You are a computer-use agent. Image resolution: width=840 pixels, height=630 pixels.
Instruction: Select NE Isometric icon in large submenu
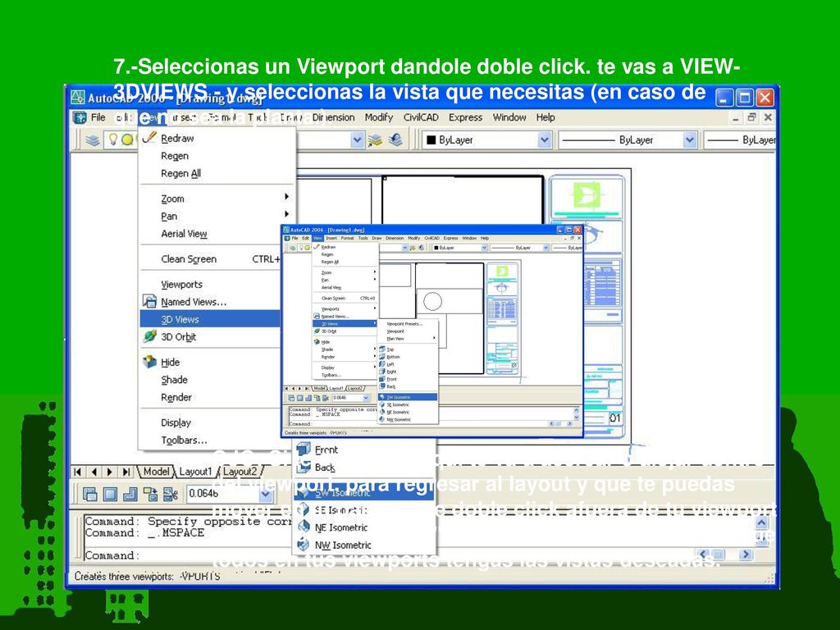point(304,527)
